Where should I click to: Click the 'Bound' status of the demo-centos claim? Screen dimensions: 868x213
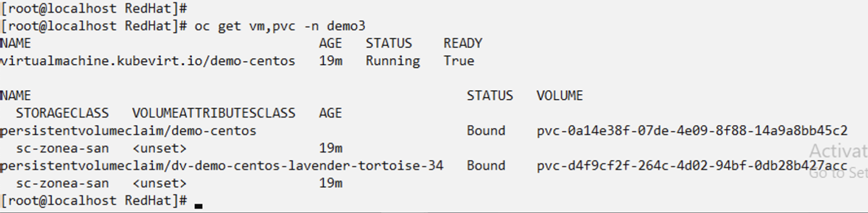click(x=485, y=131)
